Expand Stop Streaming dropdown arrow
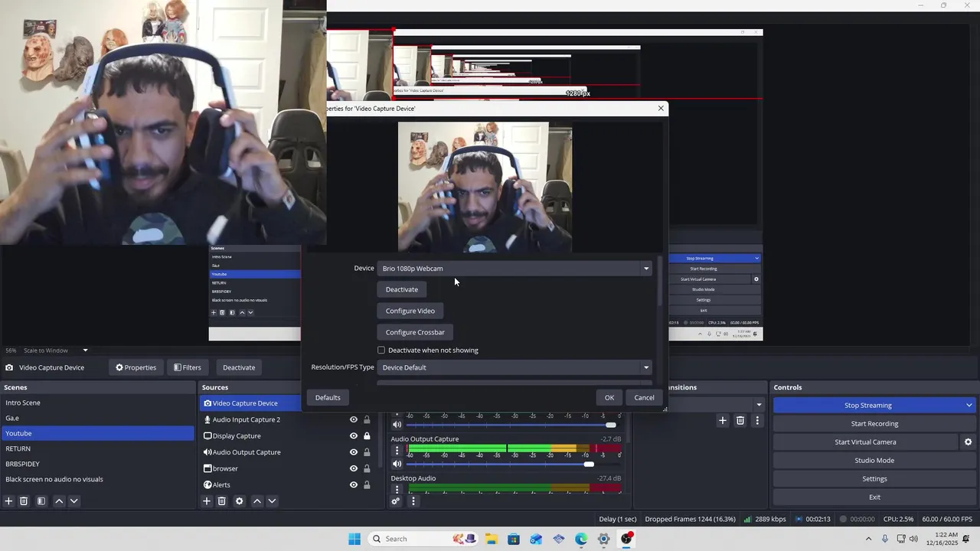The height and width of the screenshot is (551, 980). [x=969, y=406]
